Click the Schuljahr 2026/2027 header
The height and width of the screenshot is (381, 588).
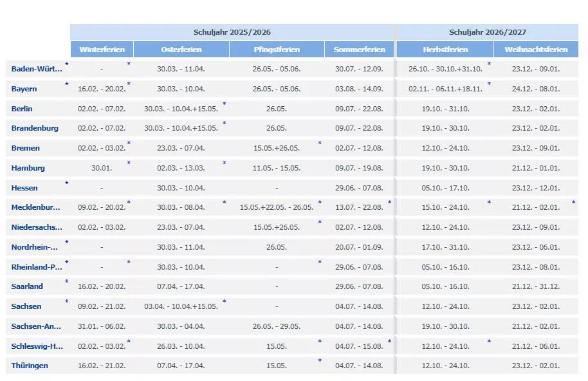[488, 32]
